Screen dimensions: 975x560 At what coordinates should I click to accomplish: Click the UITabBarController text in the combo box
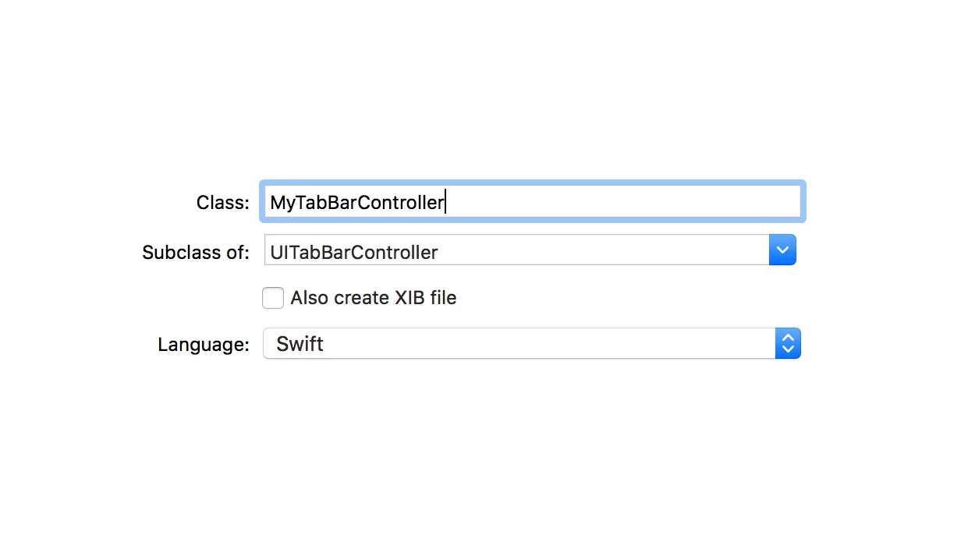coord(353,253)
